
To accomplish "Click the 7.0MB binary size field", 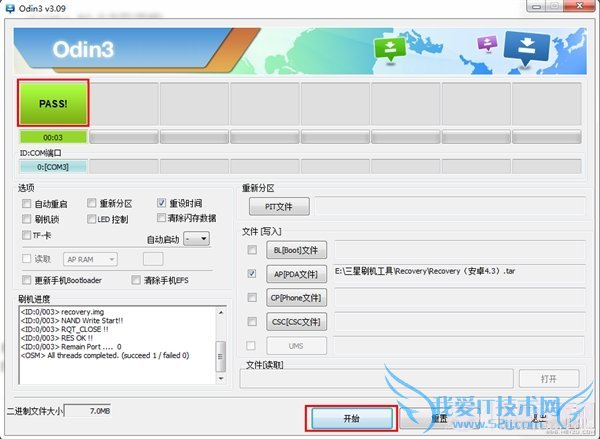I will pos(88,411).
